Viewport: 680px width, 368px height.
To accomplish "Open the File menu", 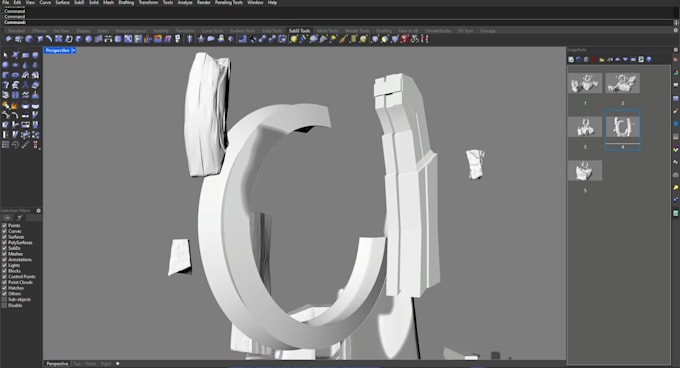I will click(6, 3).
